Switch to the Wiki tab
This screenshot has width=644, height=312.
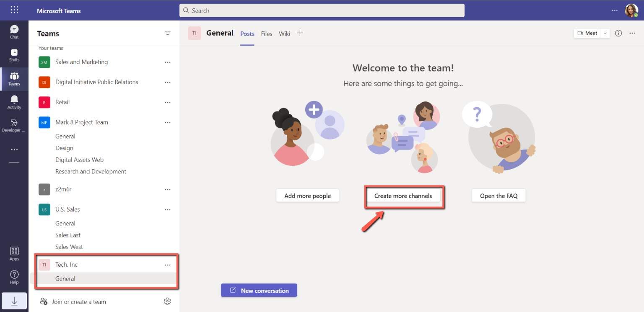(284, 34)
